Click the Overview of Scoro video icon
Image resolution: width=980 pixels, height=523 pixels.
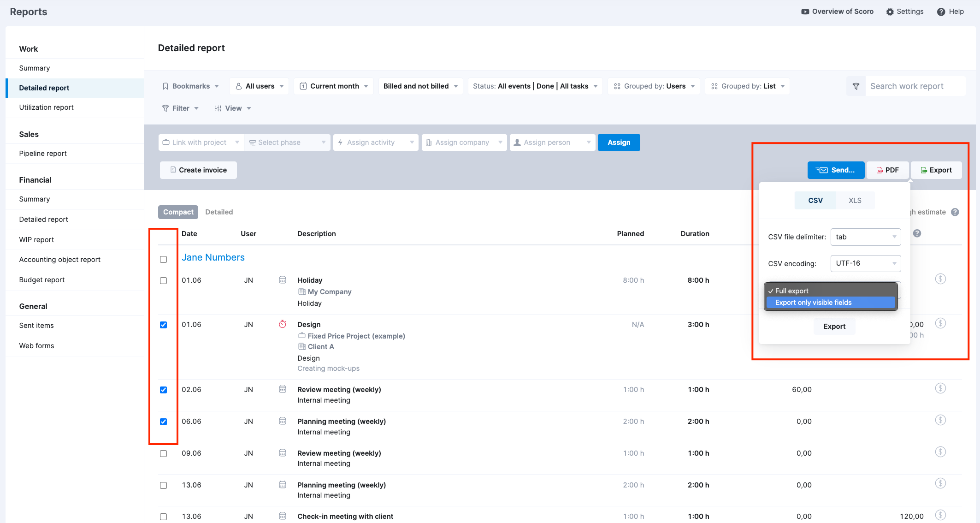(805, 12)
